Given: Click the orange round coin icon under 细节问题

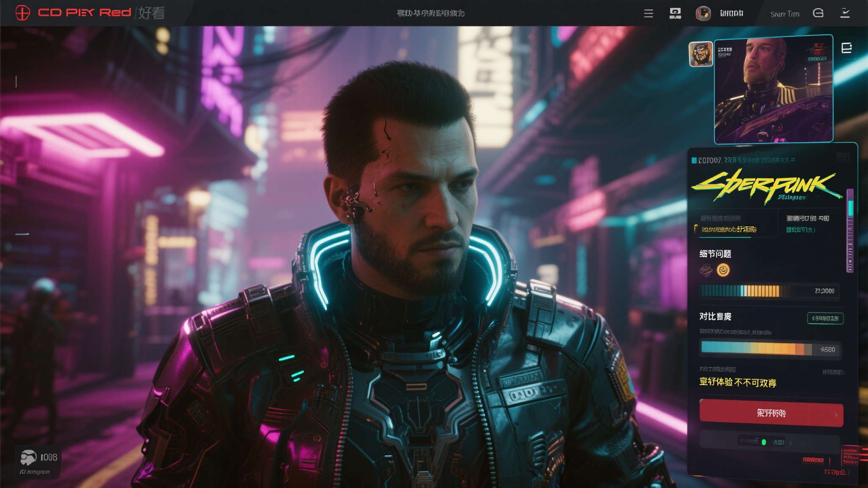Looking at the screenshot, I should pos(723,270).
